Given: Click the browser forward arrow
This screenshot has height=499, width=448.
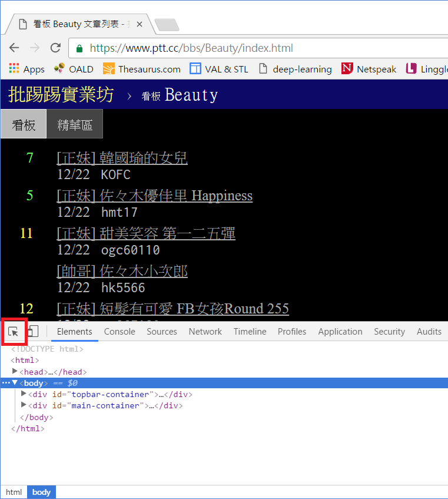Looking at the screenshot, I should pos(35,48).
